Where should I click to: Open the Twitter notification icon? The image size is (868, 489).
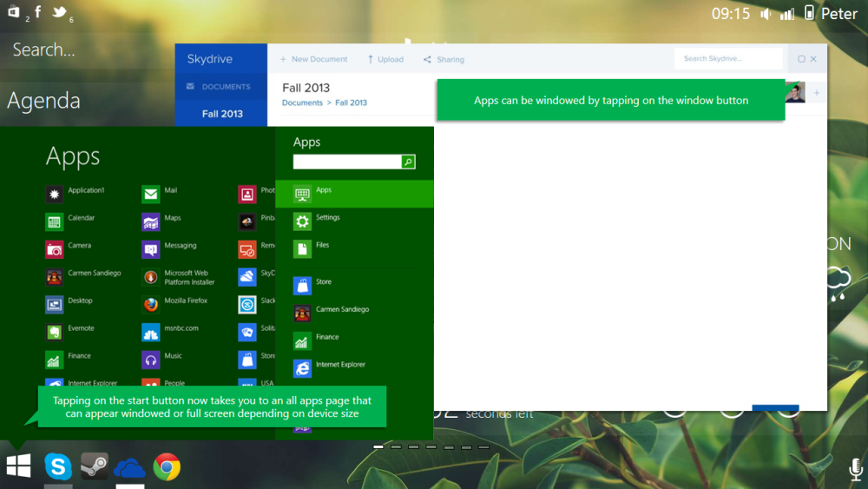[x=59, y=11]
